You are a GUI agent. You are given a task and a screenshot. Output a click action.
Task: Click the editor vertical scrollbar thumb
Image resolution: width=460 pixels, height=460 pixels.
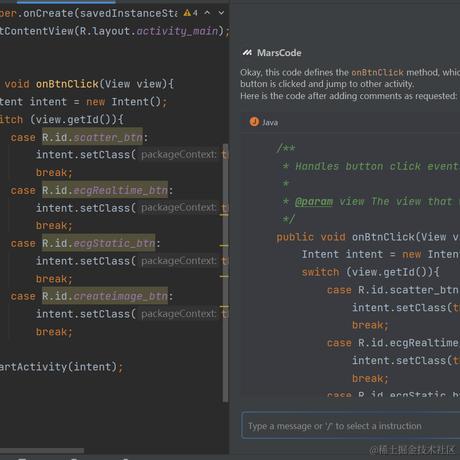225,273
